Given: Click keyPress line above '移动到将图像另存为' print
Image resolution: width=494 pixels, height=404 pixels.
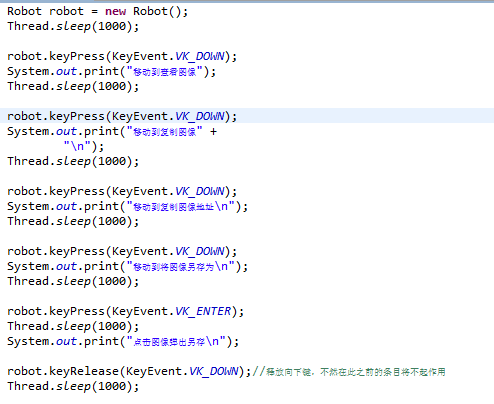Looking at the screenshot, I should click(x=122, y=251).
